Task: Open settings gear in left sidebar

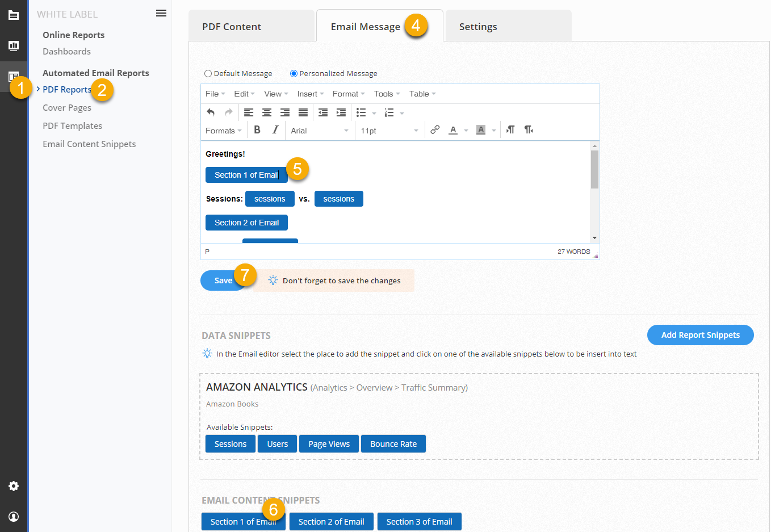Action: [14, 486]
